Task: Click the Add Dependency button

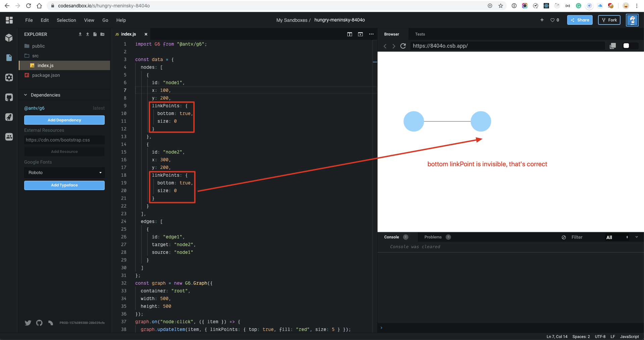Action: pos(64,120)
